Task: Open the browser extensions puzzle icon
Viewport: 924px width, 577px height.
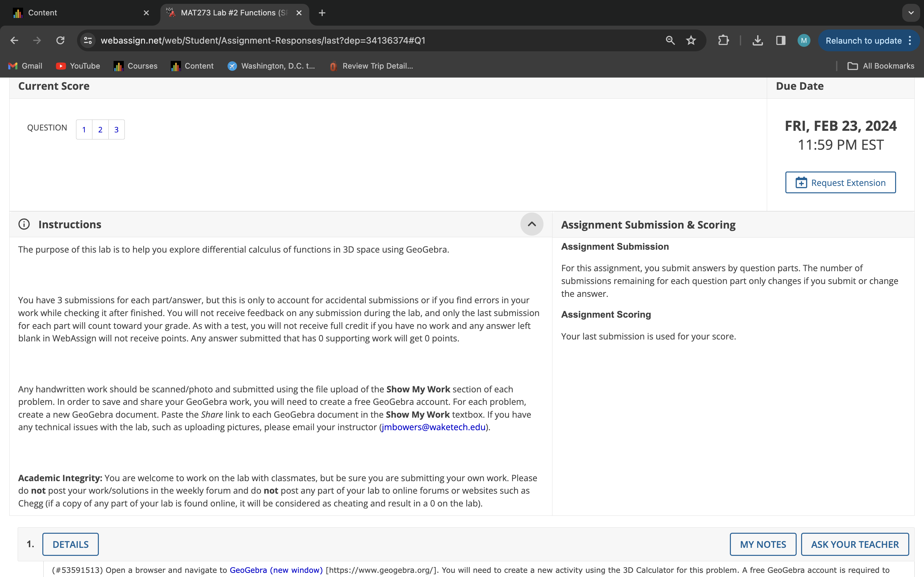Action: (723, 40)
